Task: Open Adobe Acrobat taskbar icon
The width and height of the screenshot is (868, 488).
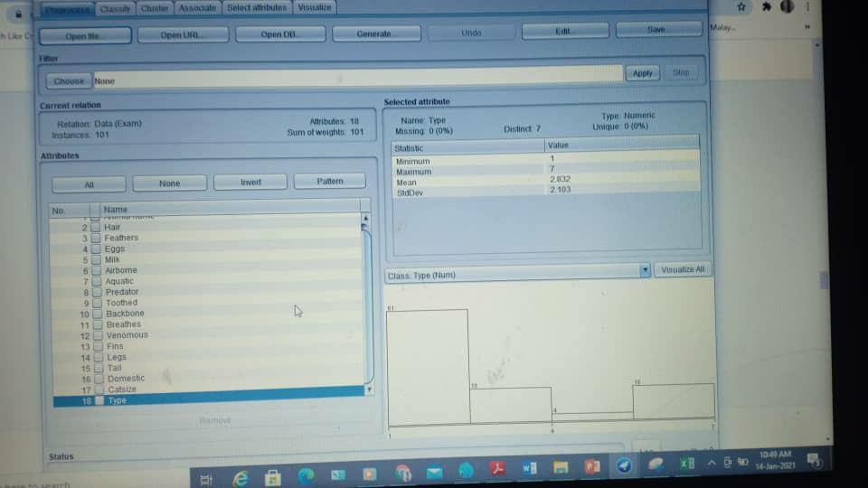Action: pyautogui.click(x=498, y=469)
